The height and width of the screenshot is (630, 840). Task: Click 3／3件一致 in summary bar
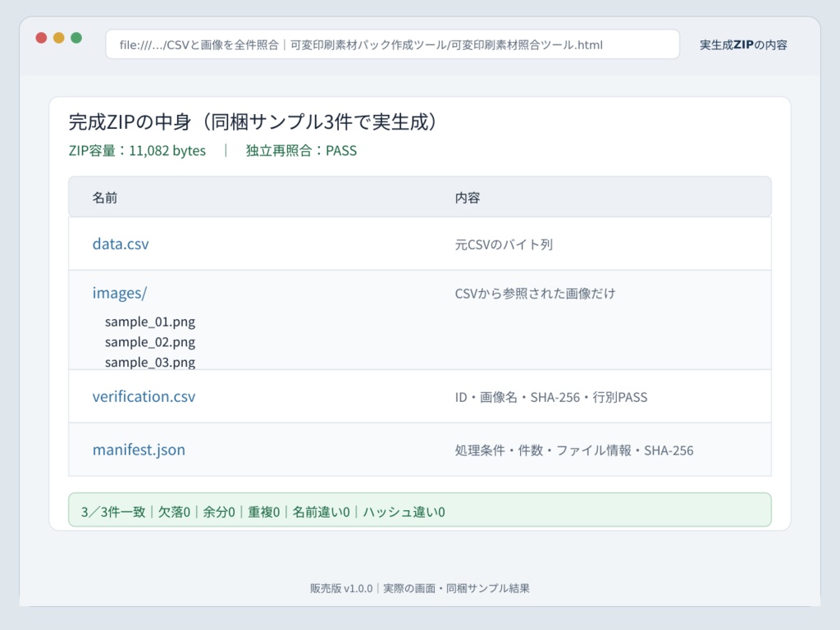point(113,512)
